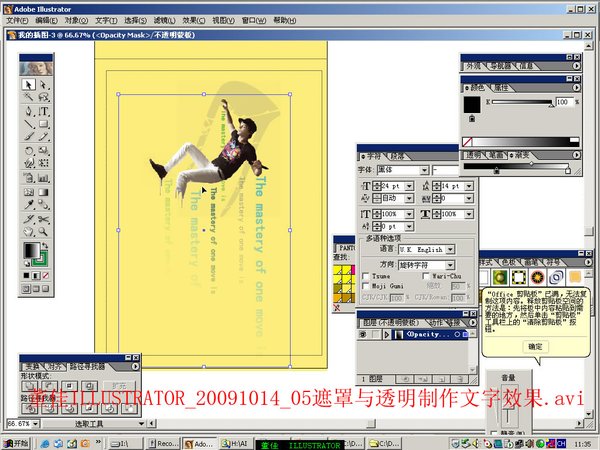
Task: Toggle the Moji Gumi checkbox
Action: pyautogui.click(x=367, y=285)
